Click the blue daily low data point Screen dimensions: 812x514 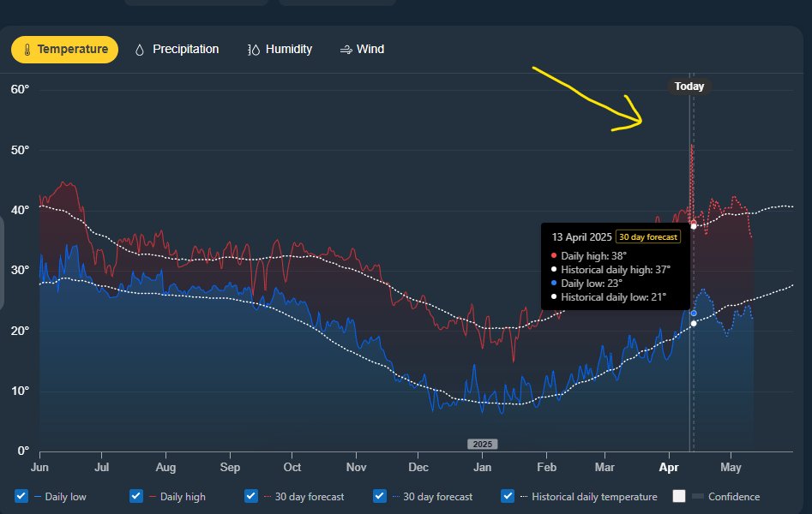694,314
